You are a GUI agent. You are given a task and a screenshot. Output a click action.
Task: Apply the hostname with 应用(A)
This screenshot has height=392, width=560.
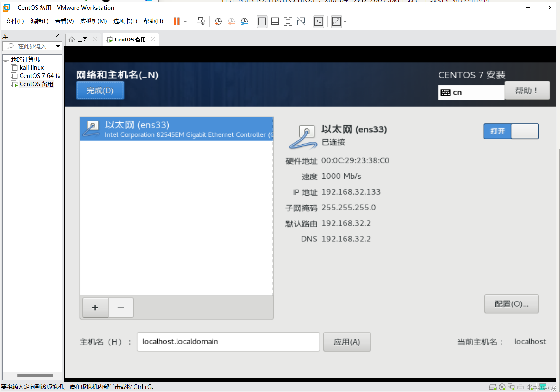347,342
